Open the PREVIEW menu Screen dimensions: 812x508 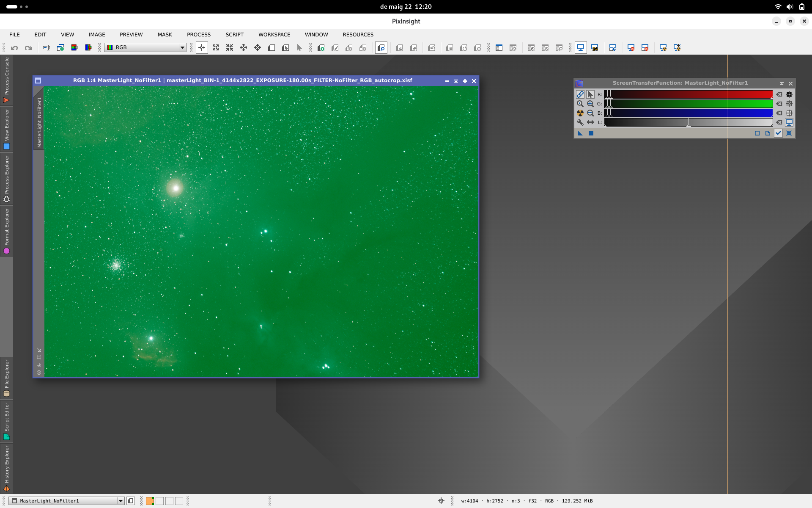pos(131,35)
